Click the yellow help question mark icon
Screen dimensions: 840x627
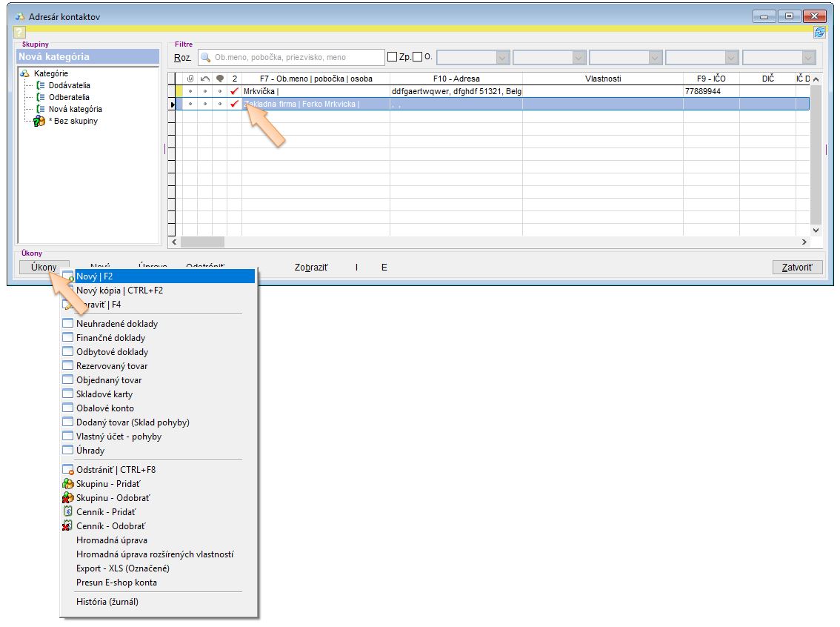click(19, 33)
